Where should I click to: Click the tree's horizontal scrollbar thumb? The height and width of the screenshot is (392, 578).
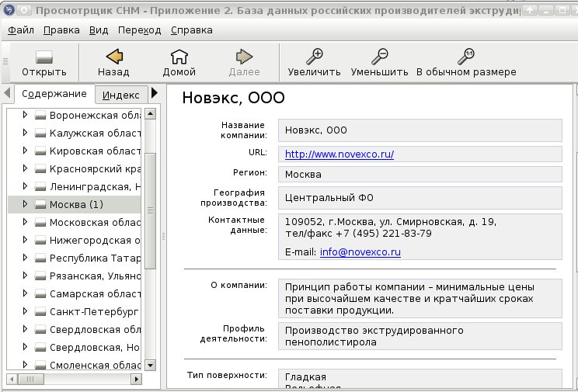[x=31, y=379]
